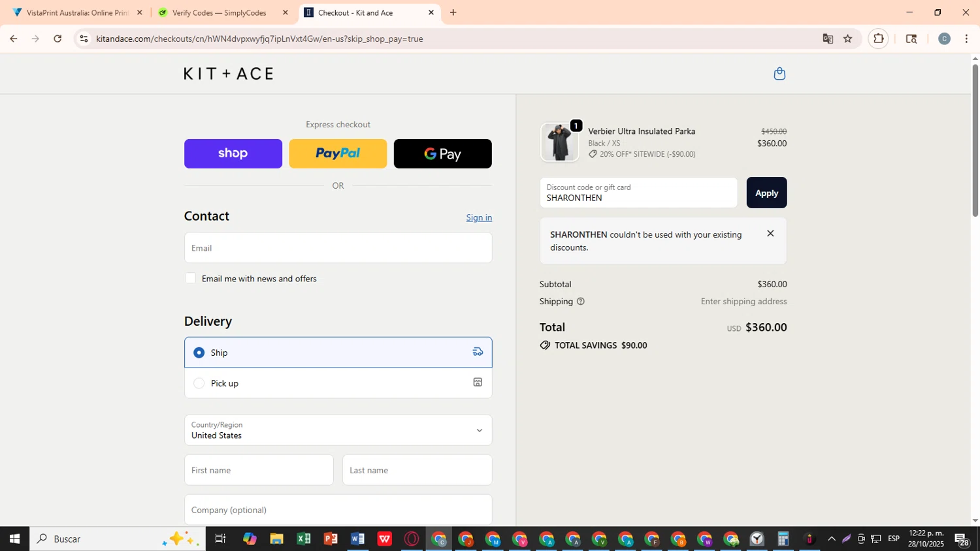Open Opera browser from taskbar

point(412,539)
